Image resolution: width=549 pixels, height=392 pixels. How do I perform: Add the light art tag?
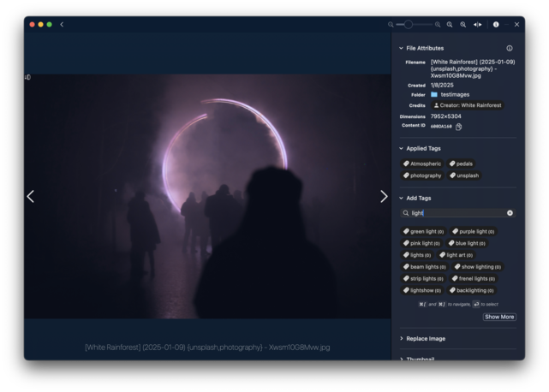[x=456, y=255]
